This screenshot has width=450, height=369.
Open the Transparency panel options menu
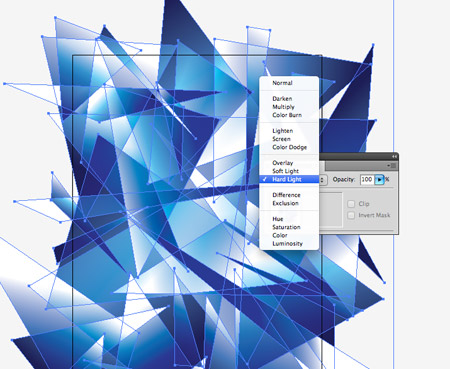[x=392, y=166]
